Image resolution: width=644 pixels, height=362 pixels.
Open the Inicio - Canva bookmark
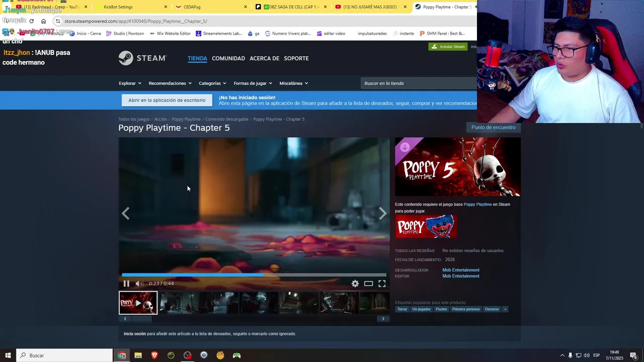85,34
